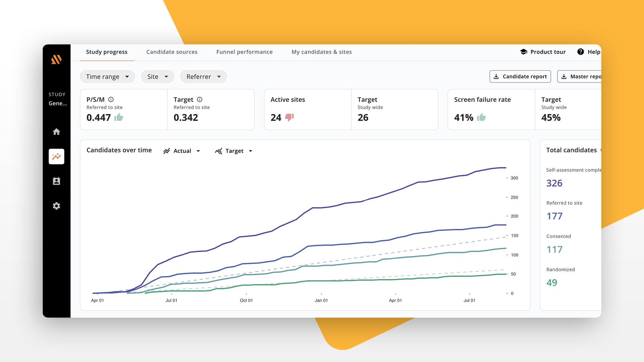
Task: Click the info icon beside the Target metric
Action: coord(200,99)
